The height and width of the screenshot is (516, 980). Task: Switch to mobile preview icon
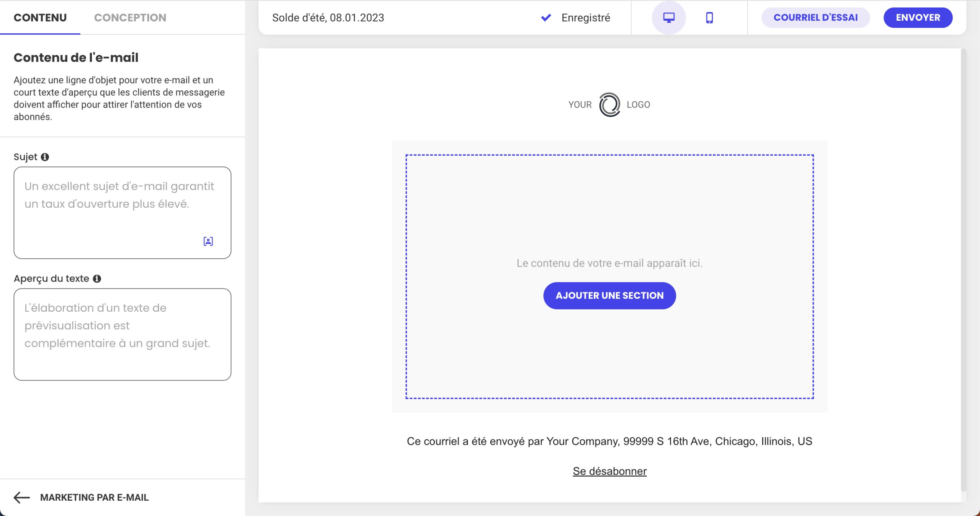tap(709, 18)
